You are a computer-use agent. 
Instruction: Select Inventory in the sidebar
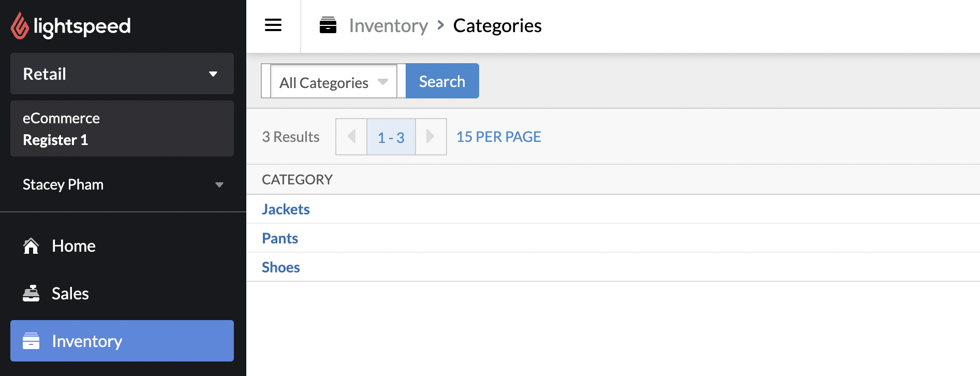point(87,341)
